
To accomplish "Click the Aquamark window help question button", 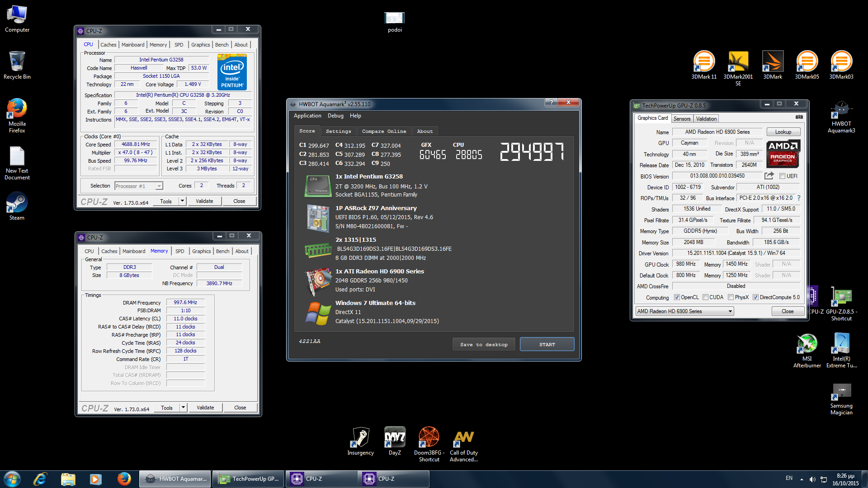I will coord(551,102).
